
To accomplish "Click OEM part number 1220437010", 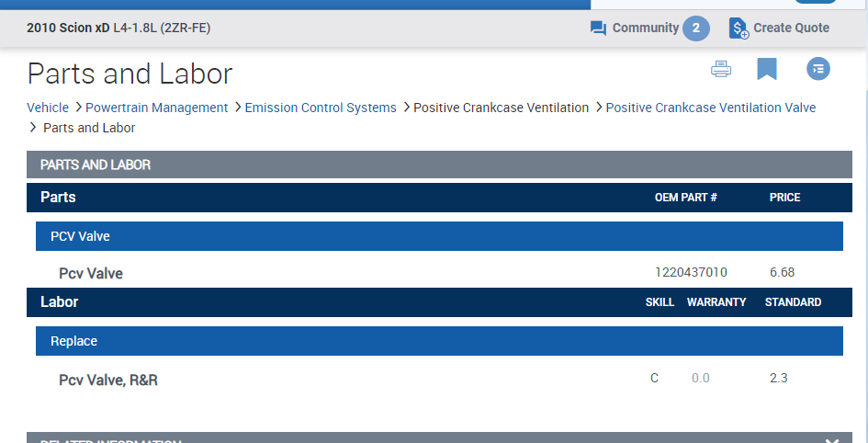I will pyautogui.click(x=691, y=273).
